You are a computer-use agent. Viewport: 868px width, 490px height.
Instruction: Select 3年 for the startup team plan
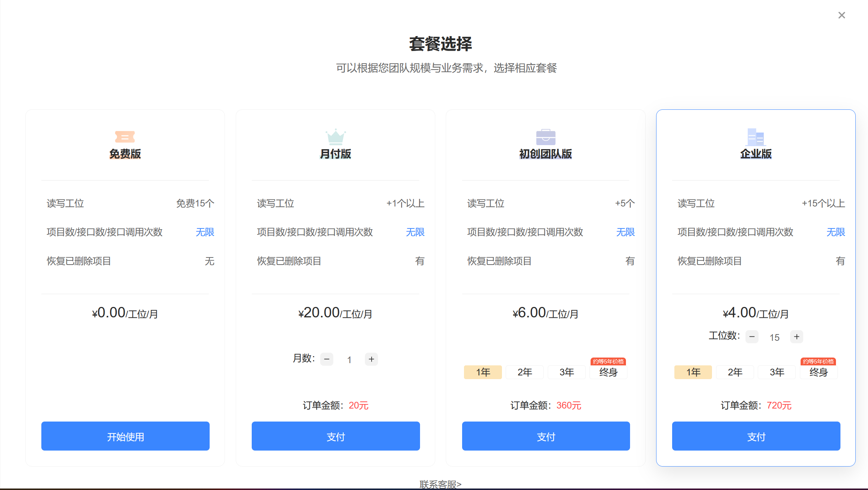(x=566, y=372)
